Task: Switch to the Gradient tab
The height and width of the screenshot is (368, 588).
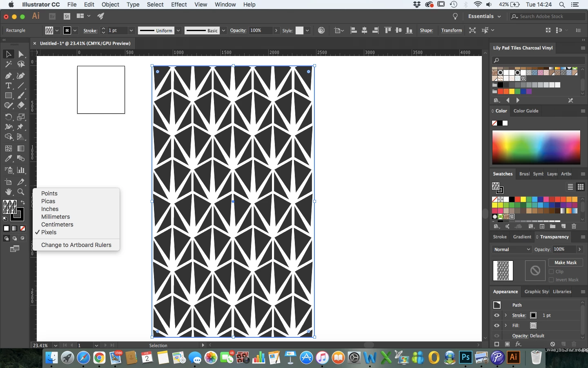Action: click(x=522, y=237)
